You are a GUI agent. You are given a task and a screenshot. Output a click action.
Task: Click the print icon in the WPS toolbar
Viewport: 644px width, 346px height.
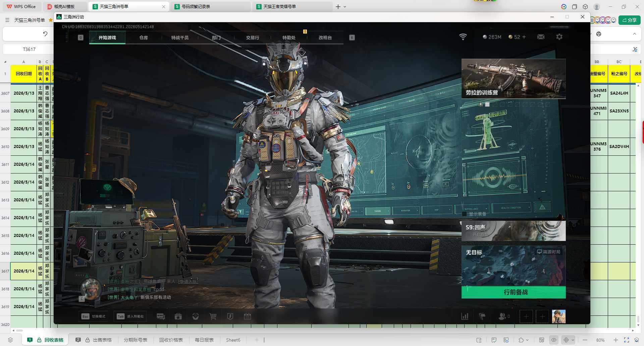tap(599, 34)
